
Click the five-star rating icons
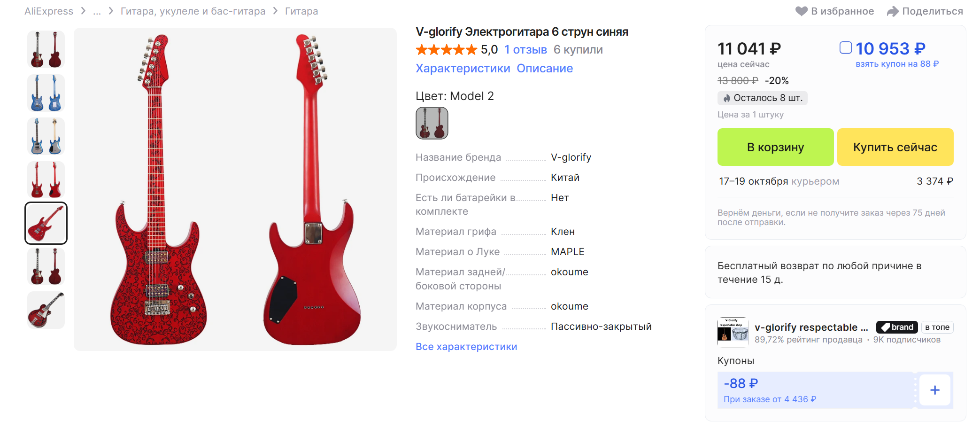pyautogui.click(x=446, y=49)
